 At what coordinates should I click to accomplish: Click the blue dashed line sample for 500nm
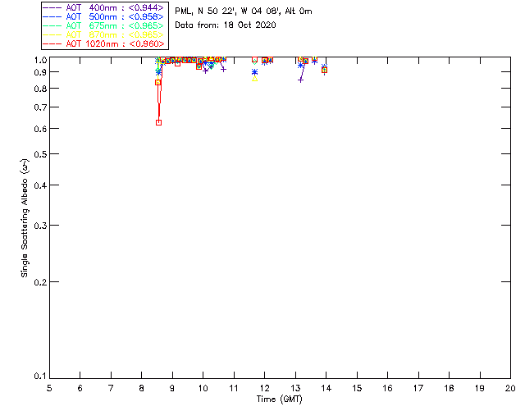[x=52, y=16]
